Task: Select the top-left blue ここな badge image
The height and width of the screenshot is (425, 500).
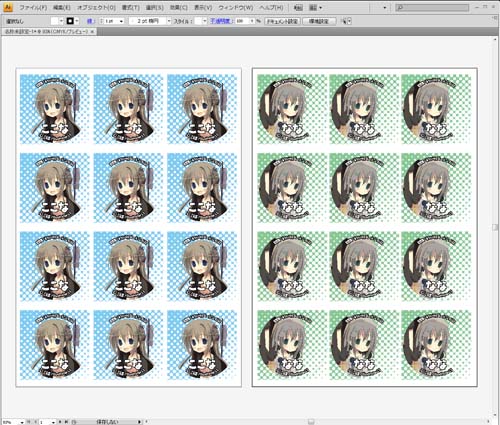Action: 55,109
